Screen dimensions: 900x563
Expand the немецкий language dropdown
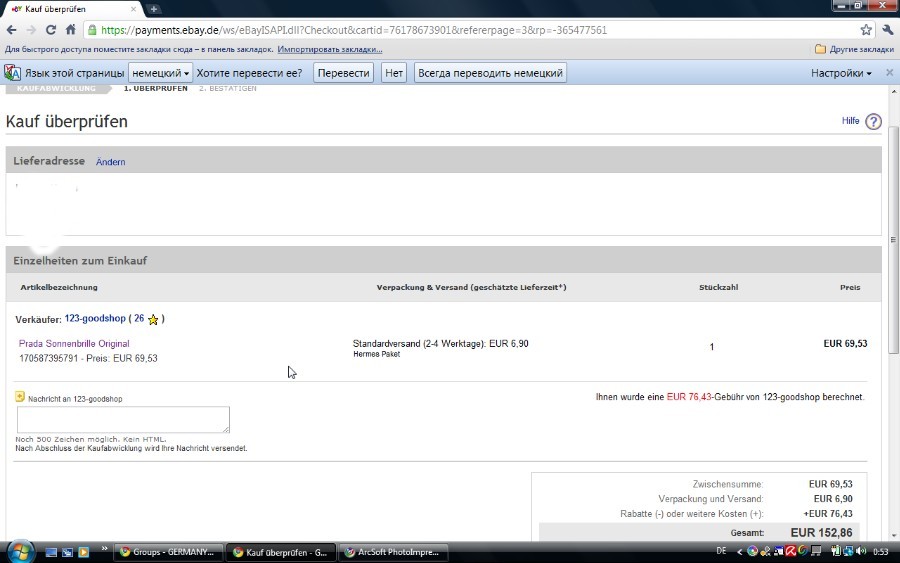[x=160, y=73]
